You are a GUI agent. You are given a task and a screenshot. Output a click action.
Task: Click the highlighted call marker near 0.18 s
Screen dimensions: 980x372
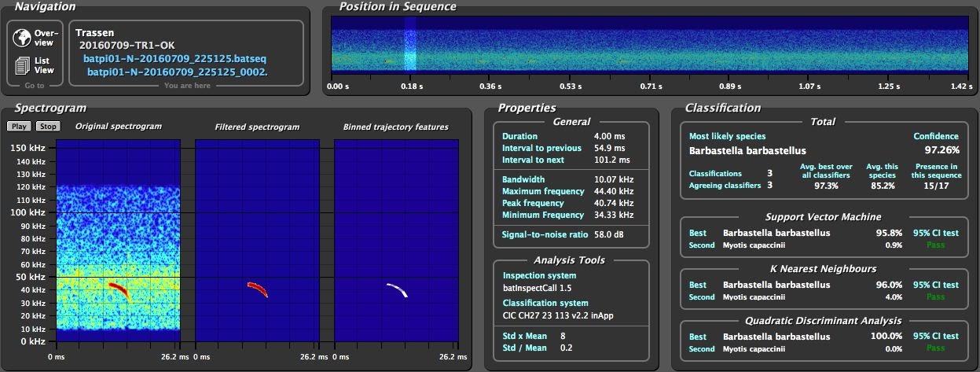pos(409,47)
